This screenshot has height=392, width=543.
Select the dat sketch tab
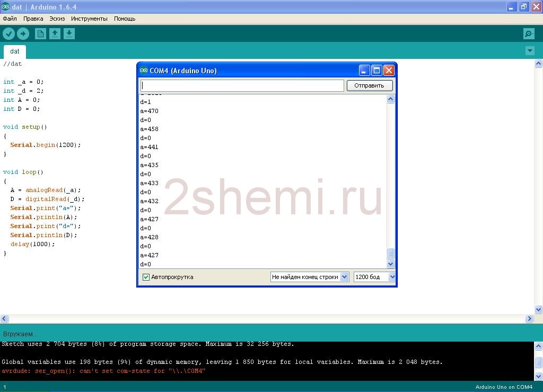point(14,51)
